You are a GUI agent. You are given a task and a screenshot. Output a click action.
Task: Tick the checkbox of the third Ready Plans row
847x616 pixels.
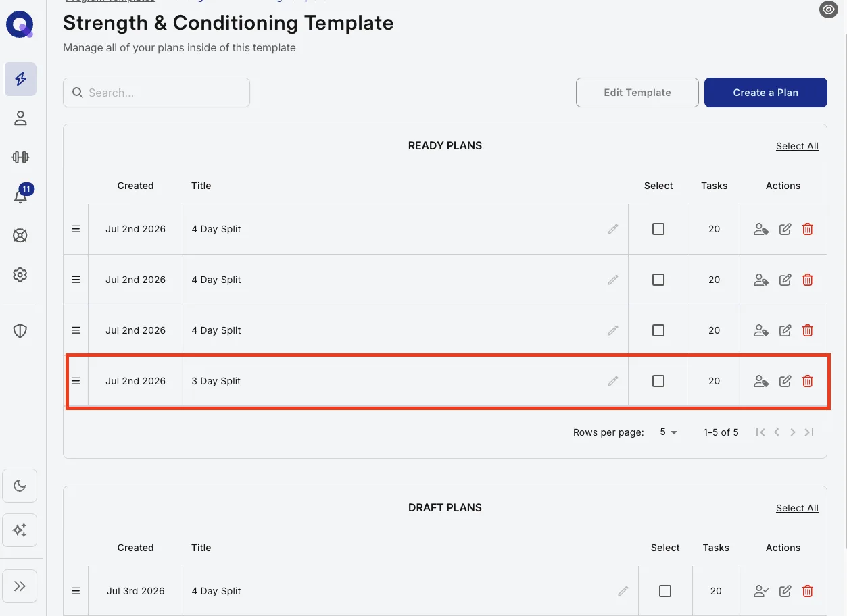[658, 330]
